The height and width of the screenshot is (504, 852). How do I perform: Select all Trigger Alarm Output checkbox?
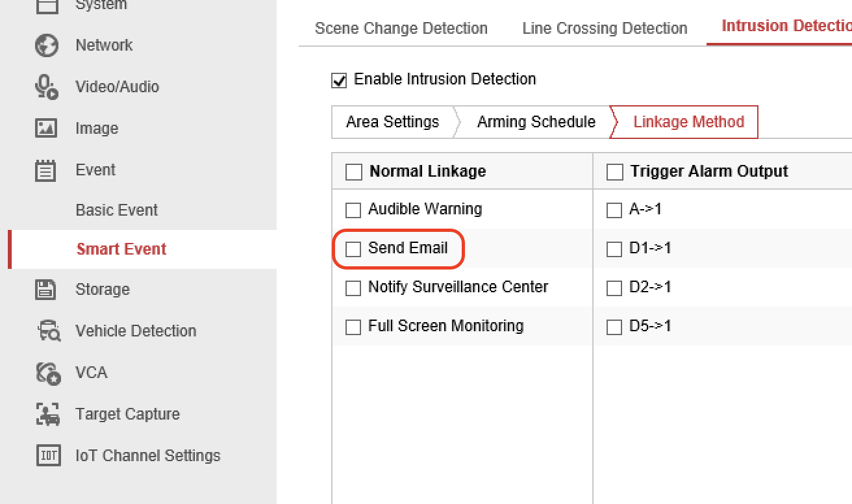(x=614, y=172)
